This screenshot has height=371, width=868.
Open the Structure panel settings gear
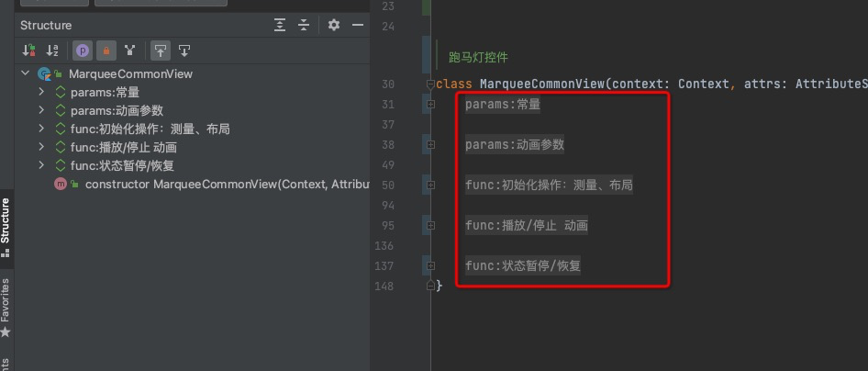[333, 25]
